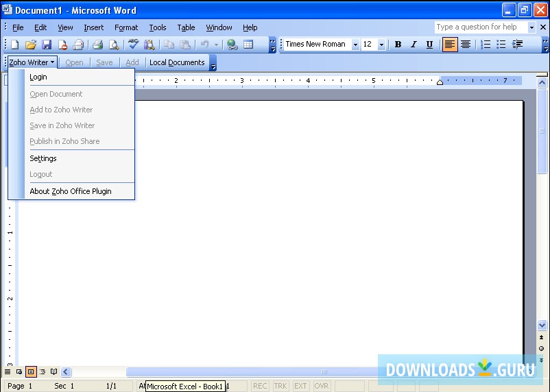Viewport: 550px width, 392px height.
Task: Click the vertical scrollbar thumb
Action: (542, 131)
